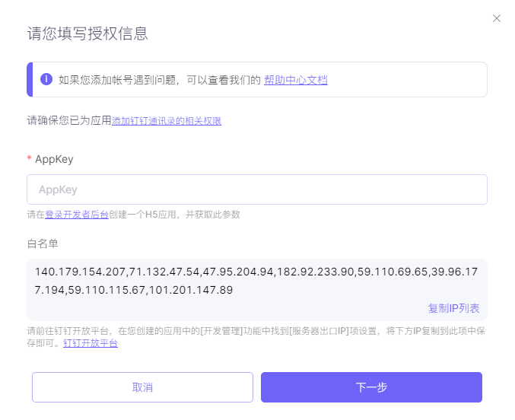Click the whitelist IP address text

tap(256, 281)
